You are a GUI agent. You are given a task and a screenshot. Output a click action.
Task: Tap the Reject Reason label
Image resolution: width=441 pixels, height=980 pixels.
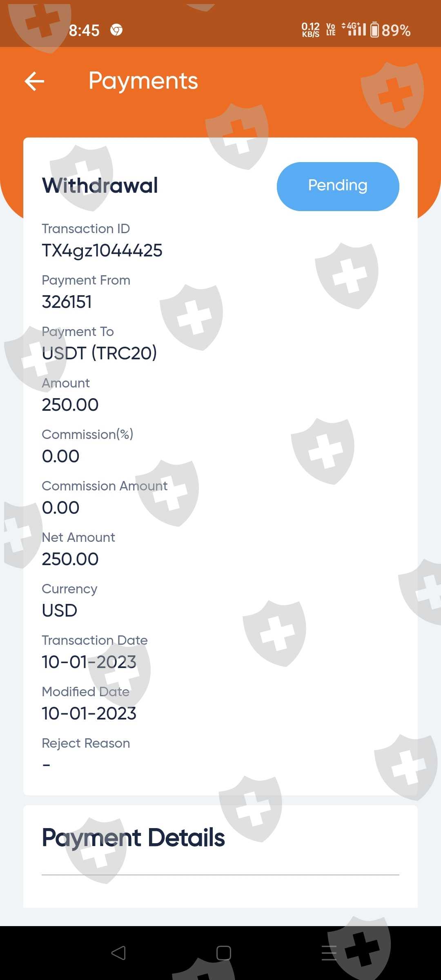click(x=86, y=743)
